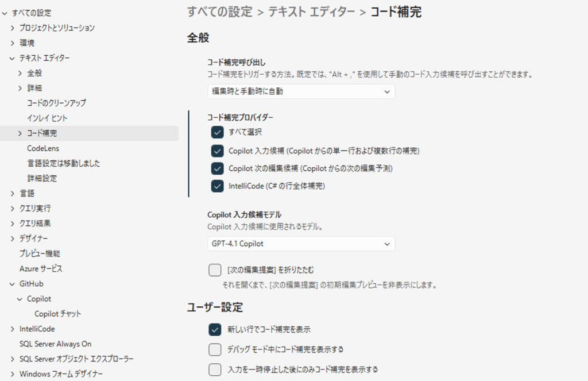Uncheck the IntelliCode line completion checkbox
588x381 pixels.
tap(216, 186)
